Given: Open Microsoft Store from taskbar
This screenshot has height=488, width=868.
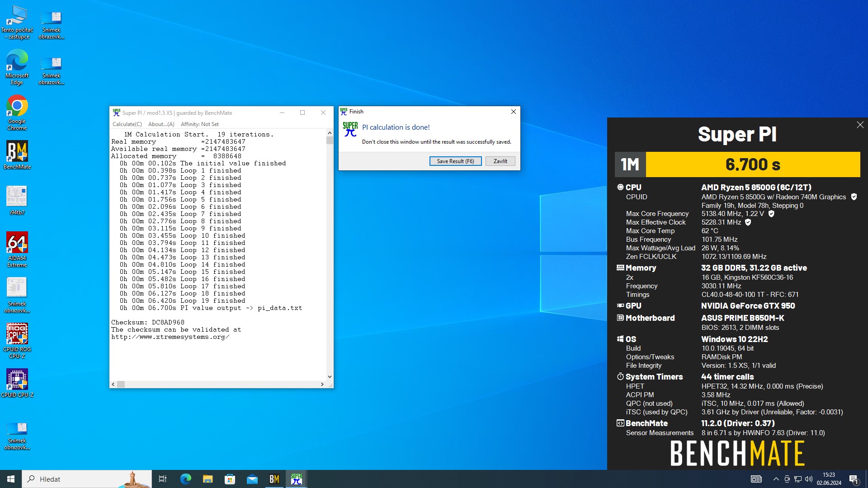Looking at the screenshot, I should 230,479.
